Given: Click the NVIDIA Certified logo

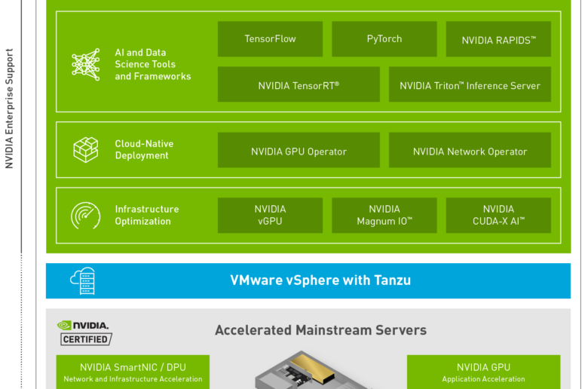Looking at the screenshot, I should pos(84,332).
